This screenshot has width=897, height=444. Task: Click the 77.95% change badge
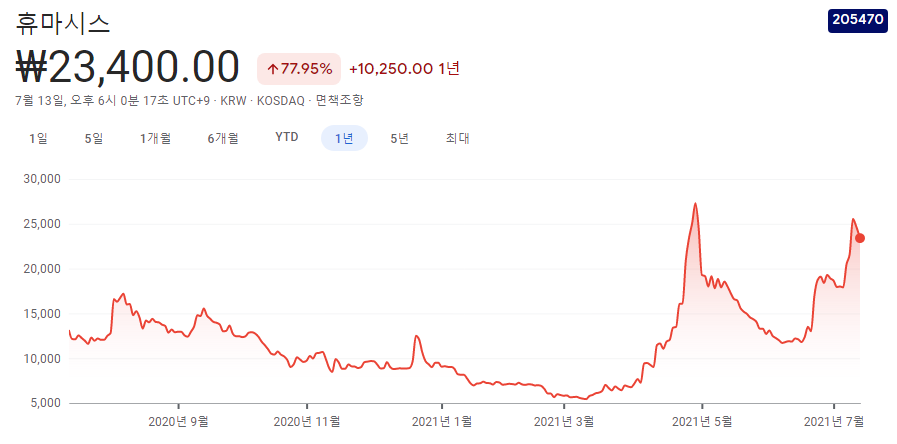[299, 69]
